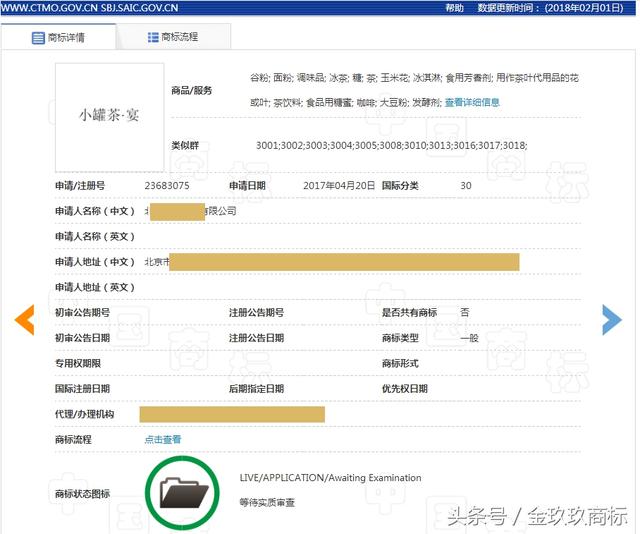
Task: Click the 商标流程 tab flow icon
Action: 153,37
